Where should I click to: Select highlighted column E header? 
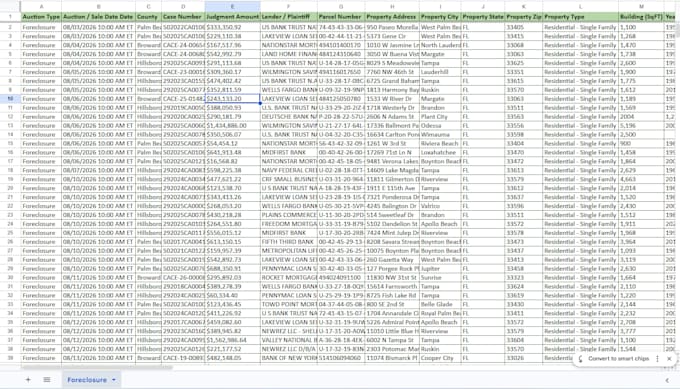pos(232,6)
